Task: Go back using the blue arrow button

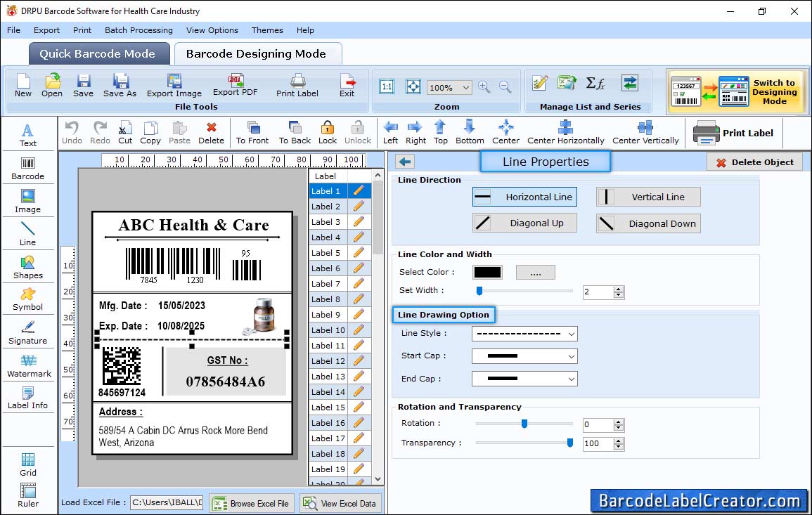Action: click(405, 162)
